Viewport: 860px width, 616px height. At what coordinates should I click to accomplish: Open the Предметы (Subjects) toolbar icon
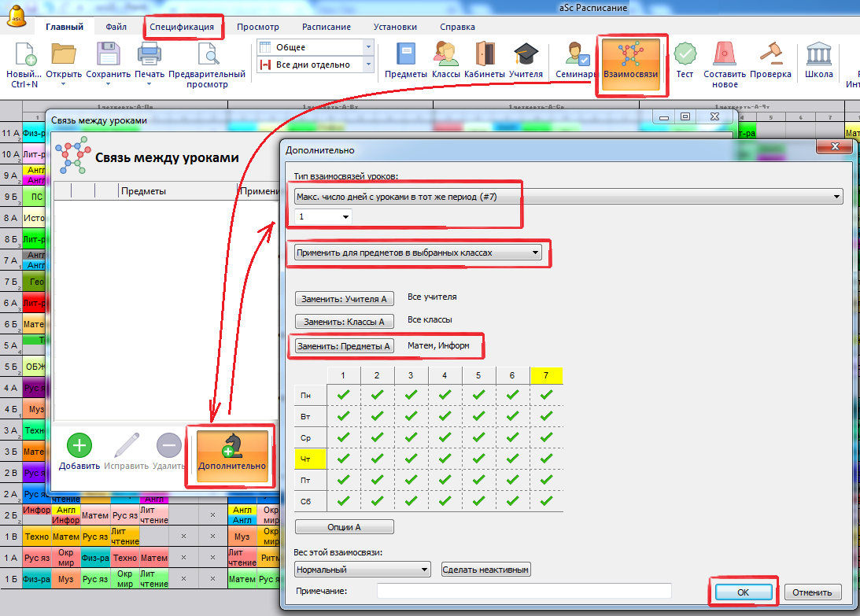(x=405, y=61)
